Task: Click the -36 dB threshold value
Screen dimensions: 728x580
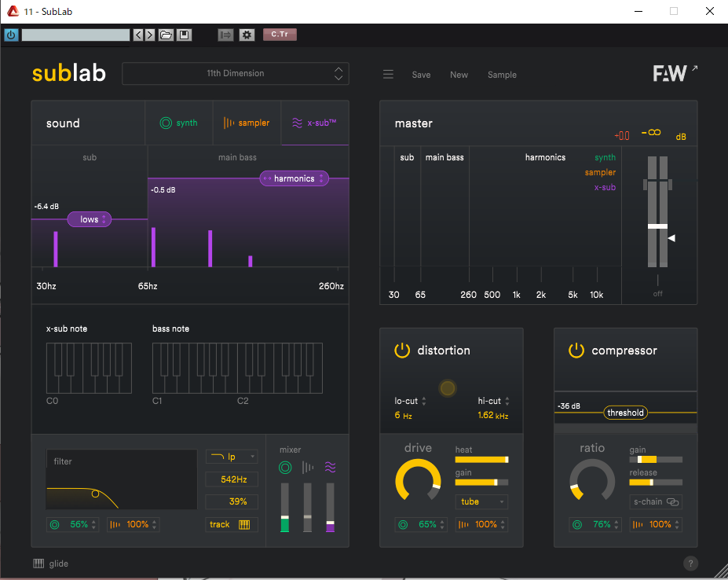Action: (569, 406)
